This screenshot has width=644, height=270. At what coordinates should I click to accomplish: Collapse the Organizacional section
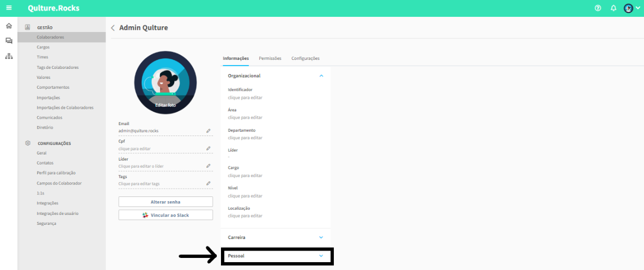click(321, 76)
